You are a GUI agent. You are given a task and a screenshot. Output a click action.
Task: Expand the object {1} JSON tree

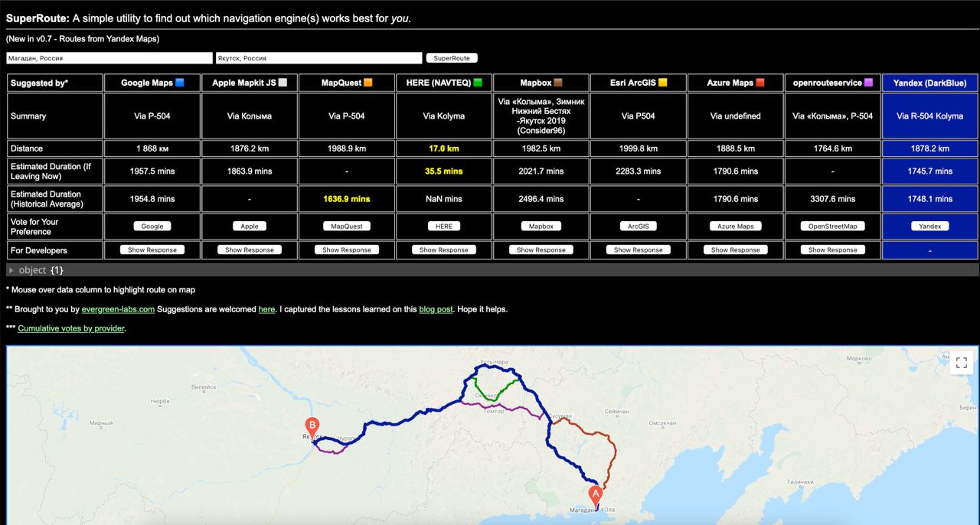click(x=11, y=270)
